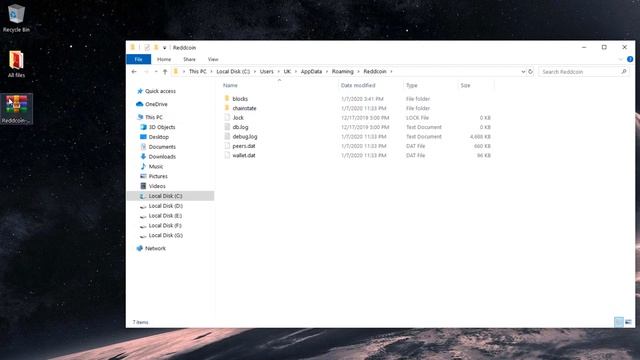Select Network in the navigation pane
The height and width of the screenshot is (360, 640).
click(155, 248)
